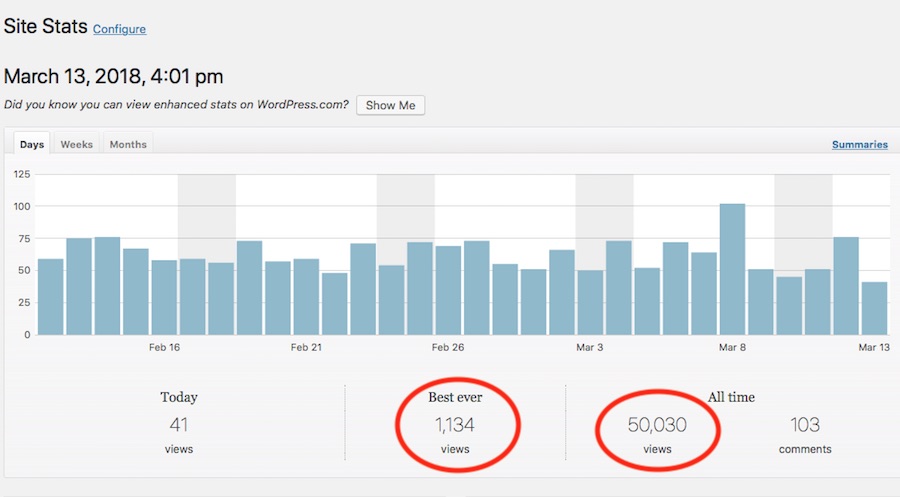The image size is (900, 497).
Task: Click the Show Me button
Action: (x=390, y=105)
